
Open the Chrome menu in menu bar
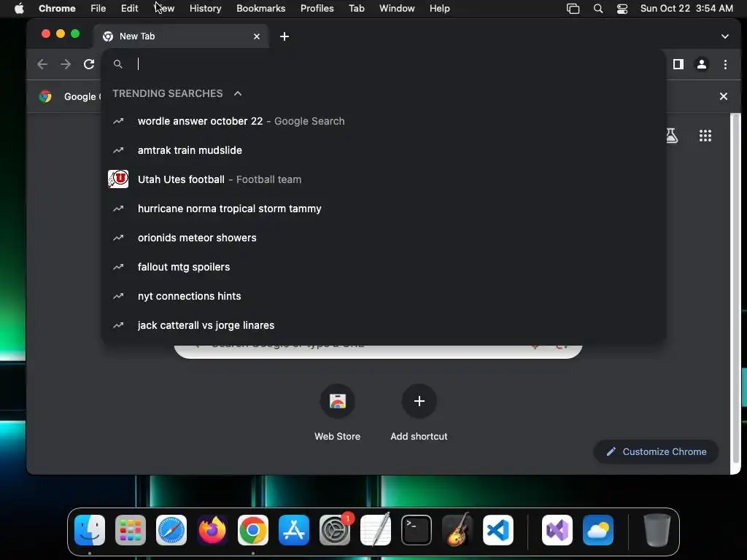pyautogui.click(x=57, y=8)
